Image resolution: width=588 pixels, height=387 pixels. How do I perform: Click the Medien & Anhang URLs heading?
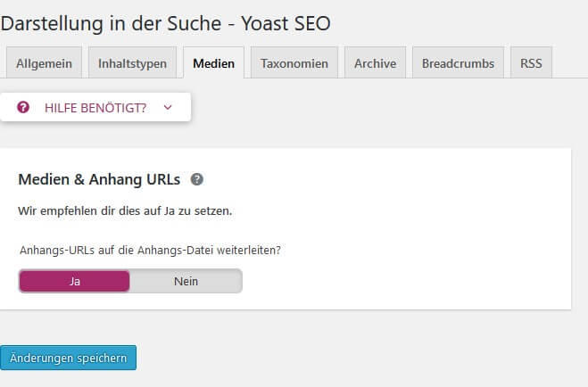(99, 179)
